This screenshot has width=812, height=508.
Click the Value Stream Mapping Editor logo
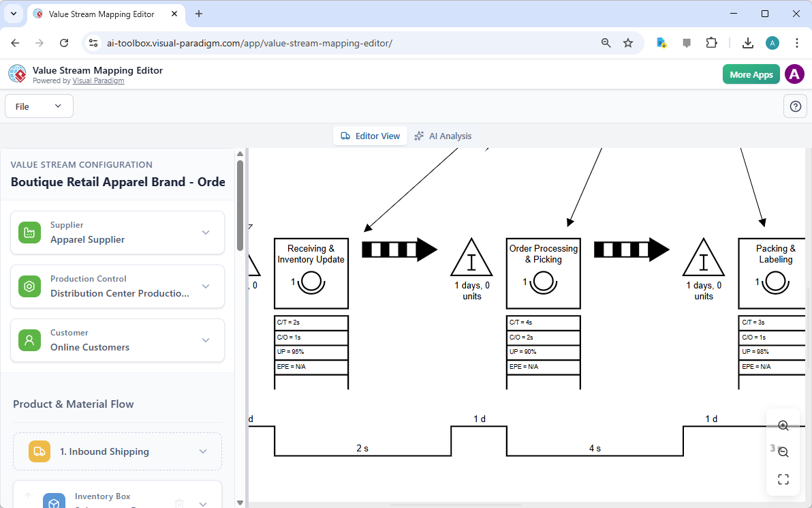tap(17, 74)
